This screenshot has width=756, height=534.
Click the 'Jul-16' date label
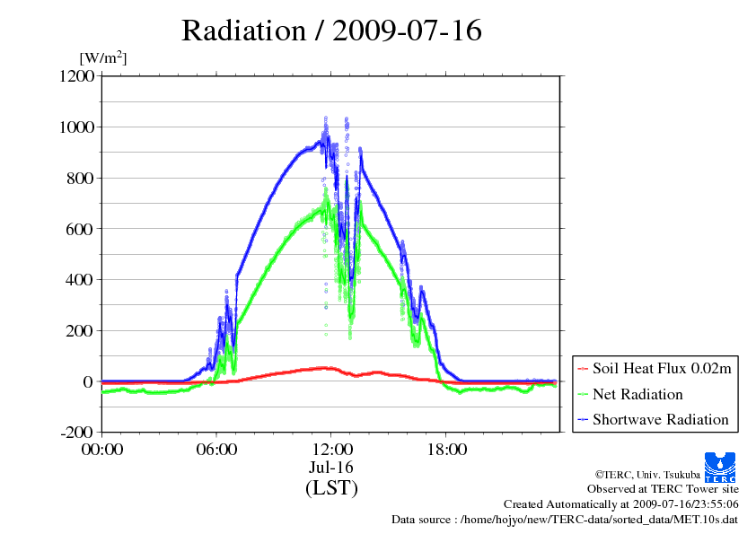[x=331, y=467]
